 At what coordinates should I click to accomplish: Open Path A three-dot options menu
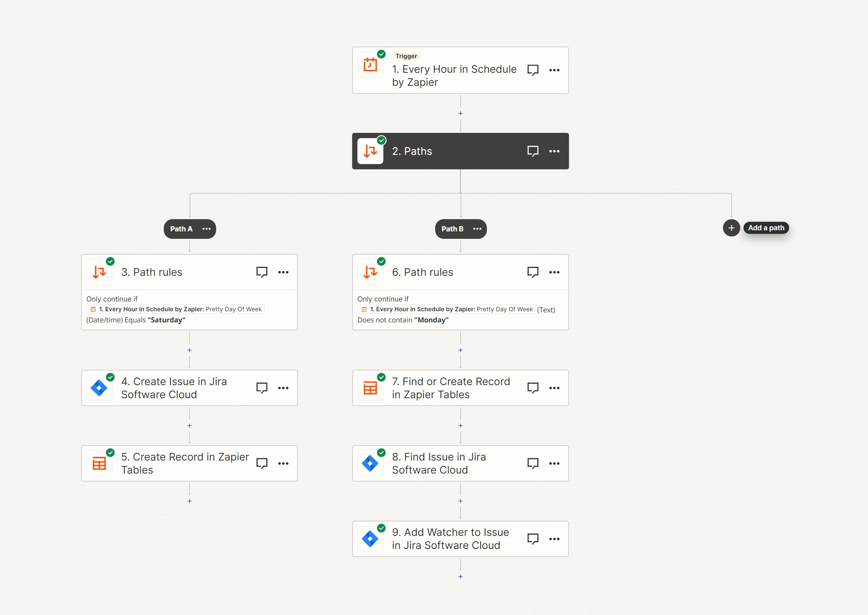coord(206,229)
